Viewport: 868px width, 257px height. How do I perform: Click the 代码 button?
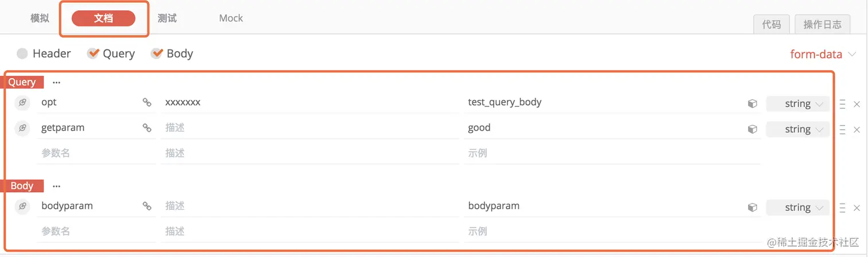click(x=772, y=24)
